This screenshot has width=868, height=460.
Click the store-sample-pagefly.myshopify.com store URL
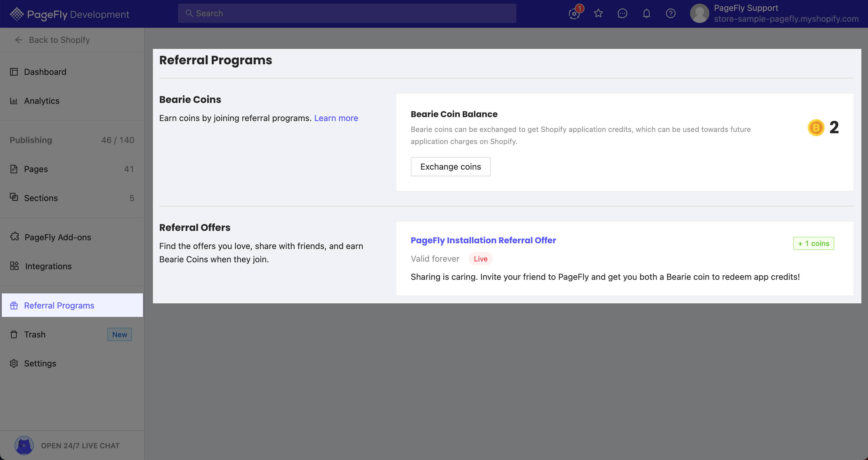tap(786, 19)
